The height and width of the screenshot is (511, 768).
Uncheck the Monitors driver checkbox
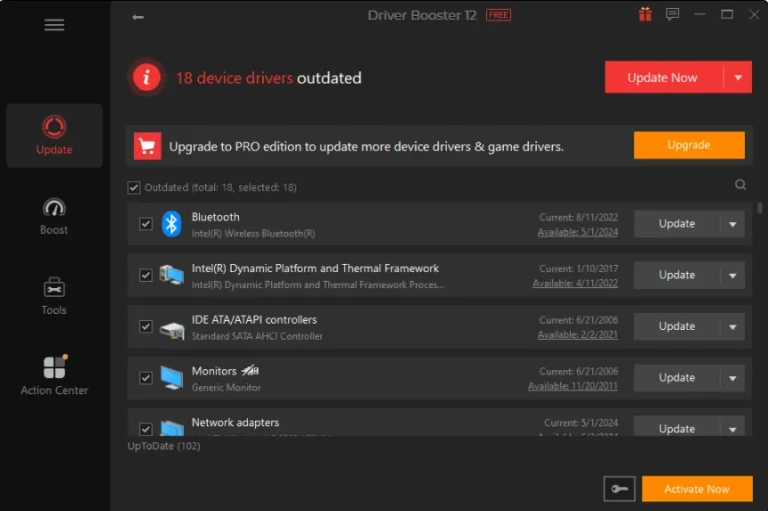pos(145,378)
